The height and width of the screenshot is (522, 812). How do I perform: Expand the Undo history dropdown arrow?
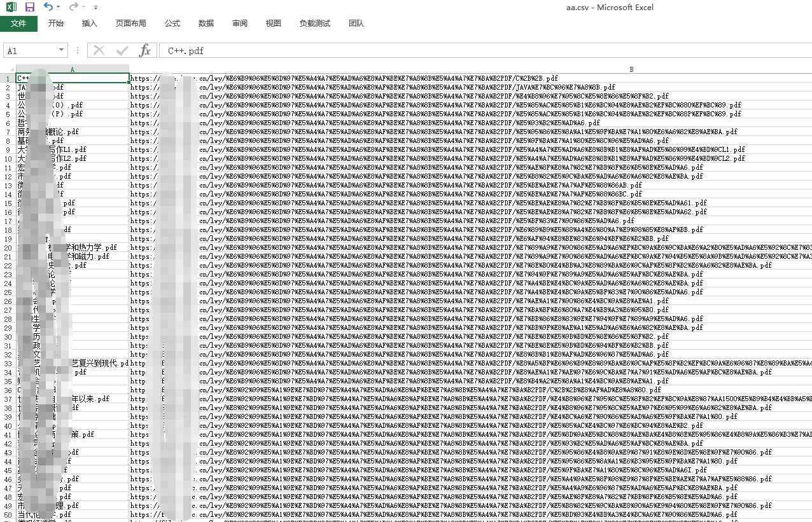pos(59,8)
